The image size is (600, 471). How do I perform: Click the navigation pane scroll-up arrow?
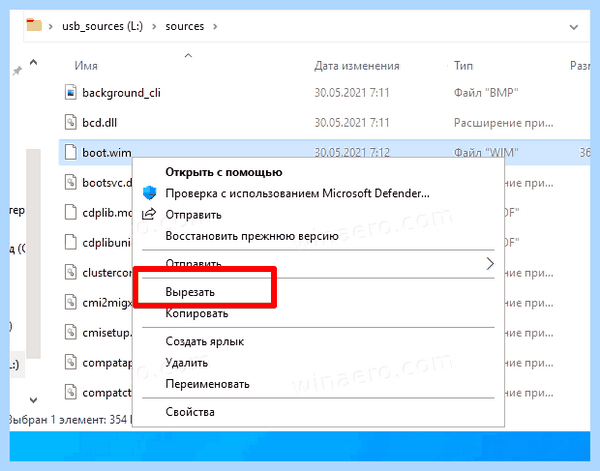(x=33, y=62)
